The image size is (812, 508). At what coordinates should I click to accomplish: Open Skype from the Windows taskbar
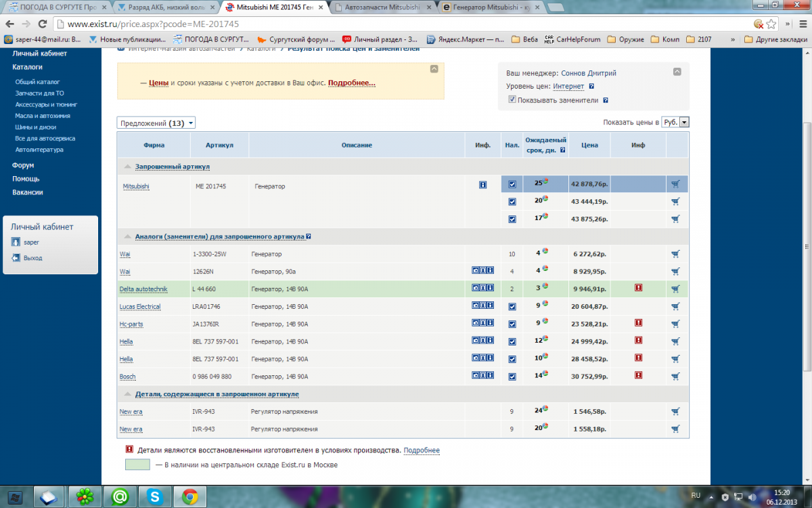pyautogui.click(x=156, y=496)
